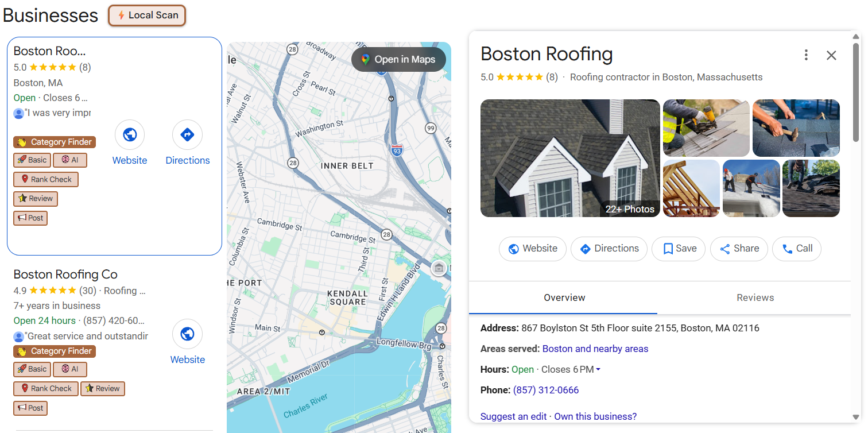Click Review star button in first listing
The width and height of the screenshot is (868, 433).
(x=36, y=199)
